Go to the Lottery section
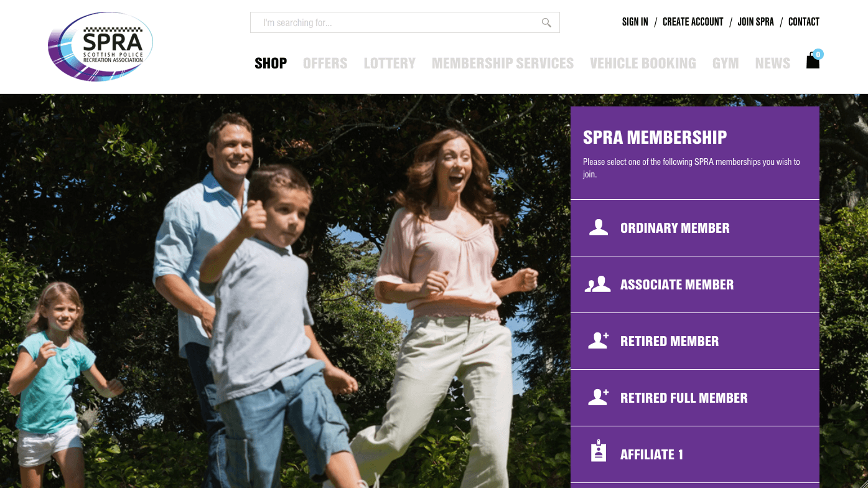This screenshot has width=868, height=488. click(x=390, y=63)
